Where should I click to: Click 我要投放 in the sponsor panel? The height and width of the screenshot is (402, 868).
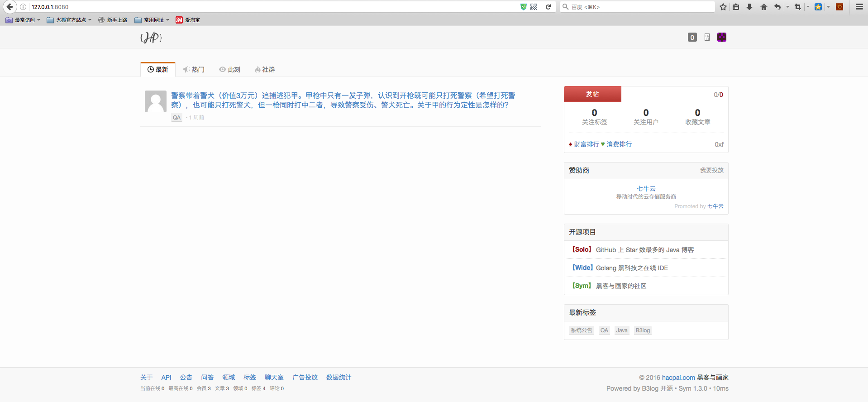pos(712,170)
